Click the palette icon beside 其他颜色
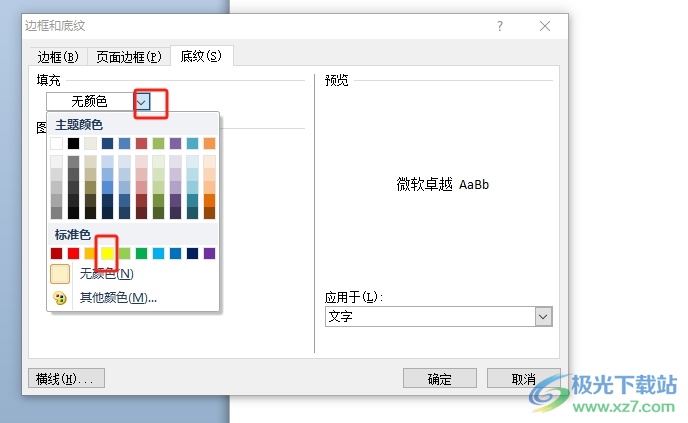Image resolution: width=688 pixels, height=423 pixels. click(x=60, y=298)
